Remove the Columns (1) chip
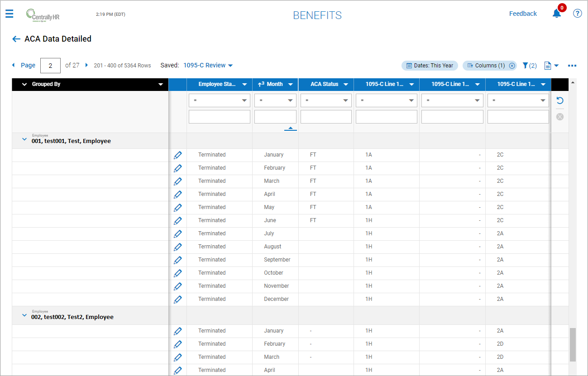 pos(512,66)
